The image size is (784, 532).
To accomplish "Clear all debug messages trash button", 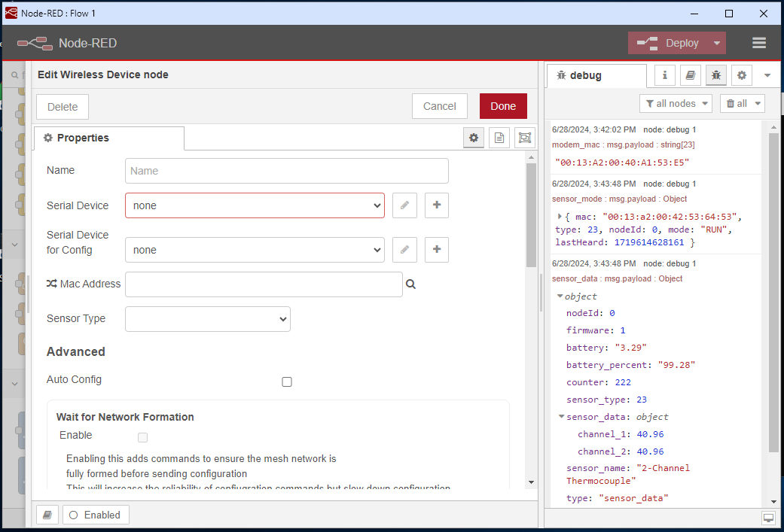I will point(737,103).
